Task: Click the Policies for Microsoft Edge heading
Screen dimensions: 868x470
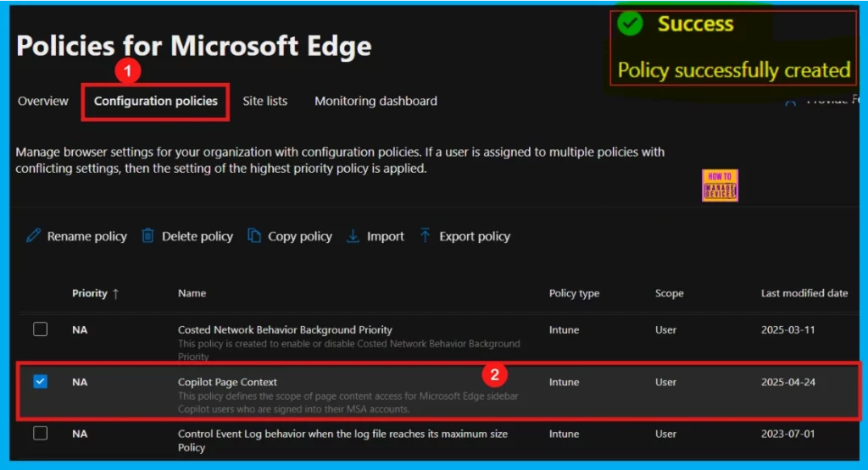Action: point(194,46)
